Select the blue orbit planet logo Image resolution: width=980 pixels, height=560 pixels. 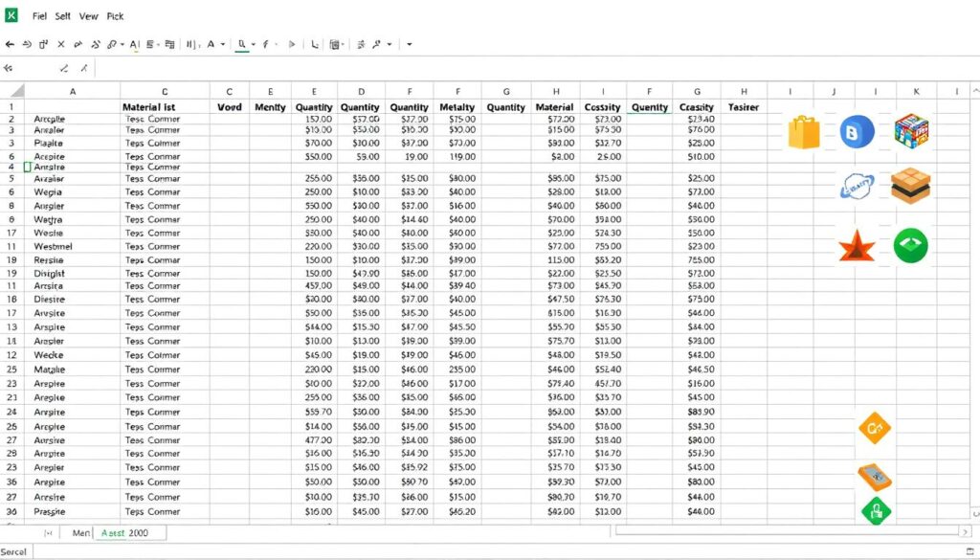(x=857, y=187)
